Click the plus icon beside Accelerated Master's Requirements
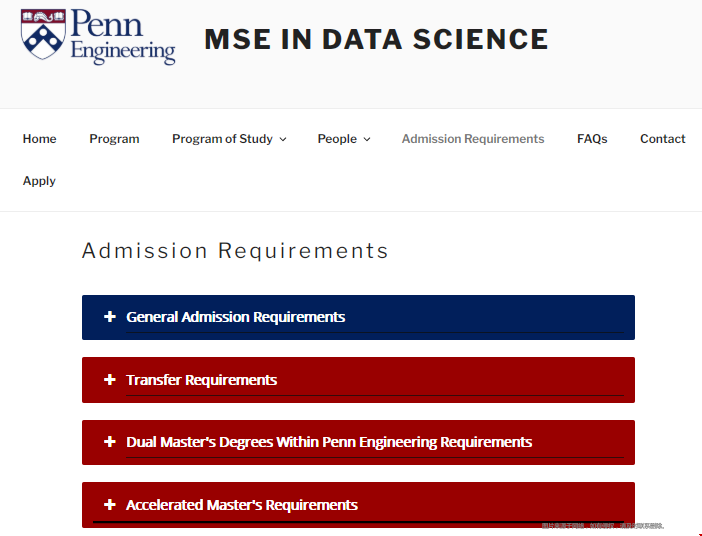The height and width of the screenshot is (536, 702). tap(110, 505)
